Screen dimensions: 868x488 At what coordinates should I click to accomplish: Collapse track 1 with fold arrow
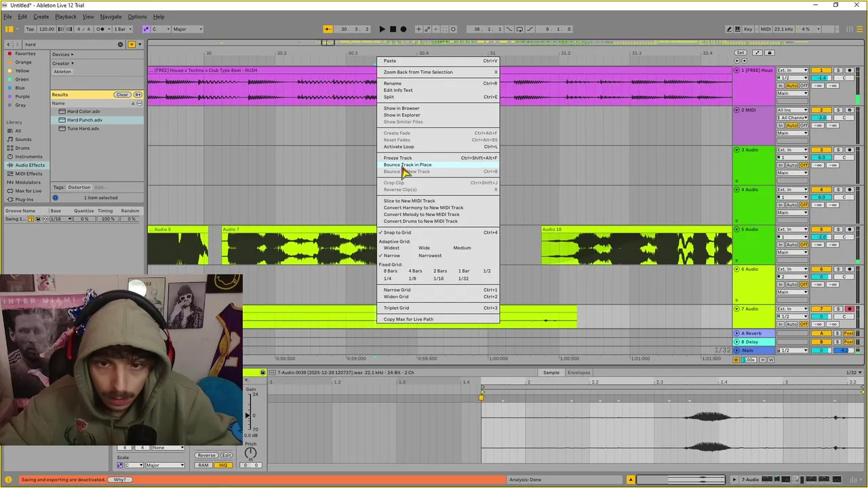737,70
